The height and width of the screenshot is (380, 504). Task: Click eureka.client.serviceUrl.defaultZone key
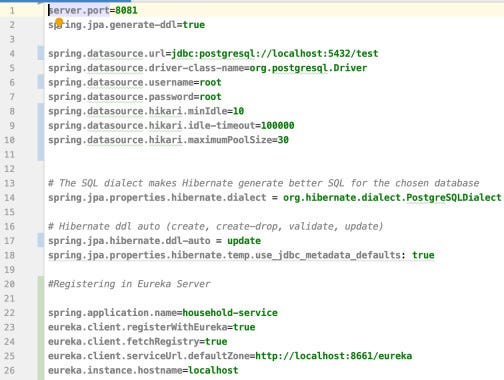click(x=149, y=356)
